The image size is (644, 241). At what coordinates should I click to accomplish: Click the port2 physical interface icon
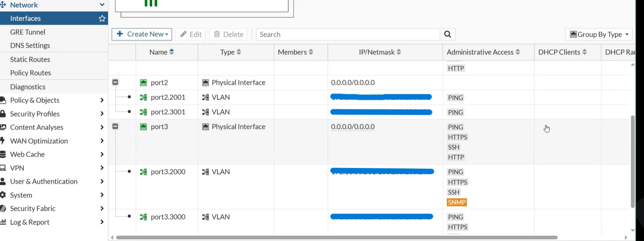coord(143,82)
